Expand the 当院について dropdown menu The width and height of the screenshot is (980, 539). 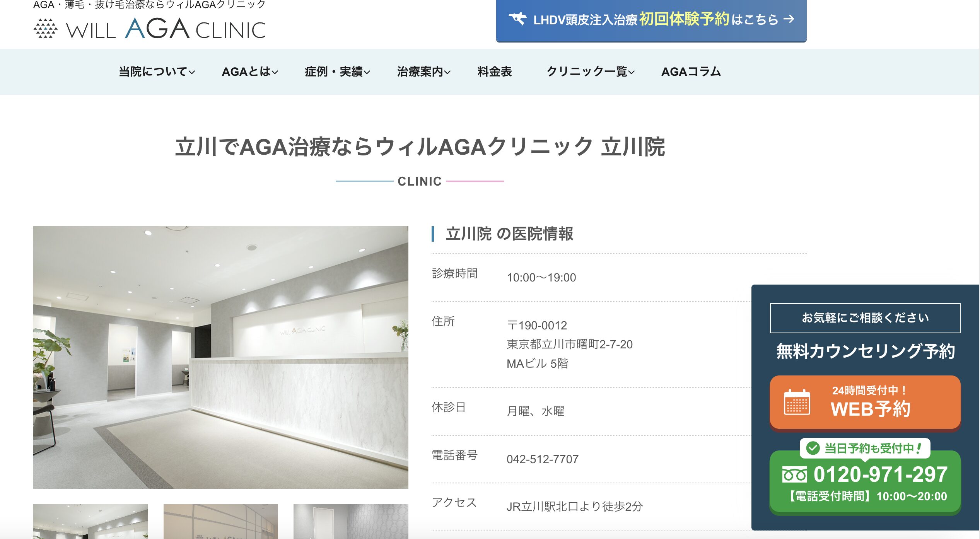click(x=157, y=72)
